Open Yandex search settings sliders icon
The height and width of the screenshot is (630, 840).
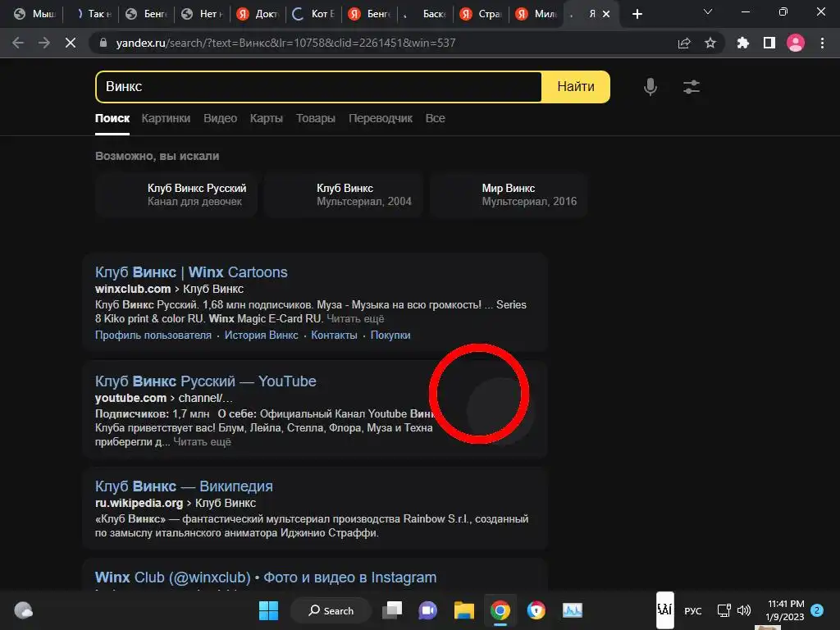[x=692, y=87]
